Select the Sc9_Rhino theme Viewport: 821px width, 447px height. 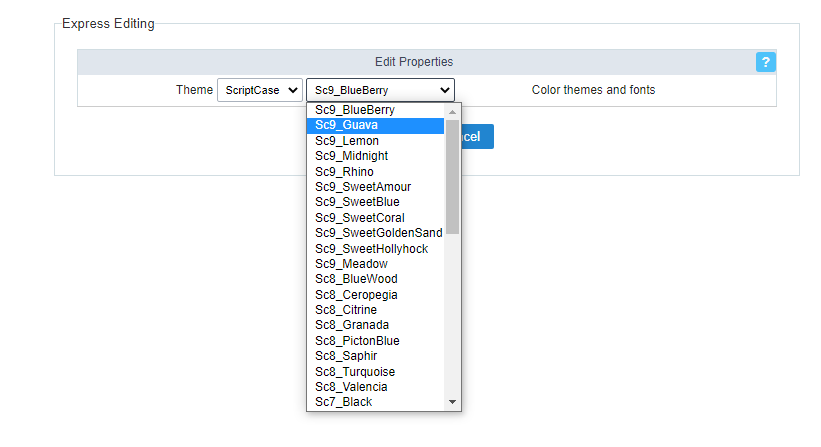[x=375, y=172]
